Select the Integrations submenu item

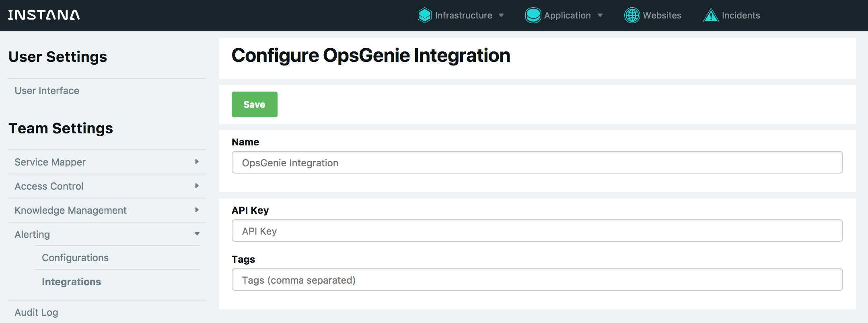coord(72,282)
